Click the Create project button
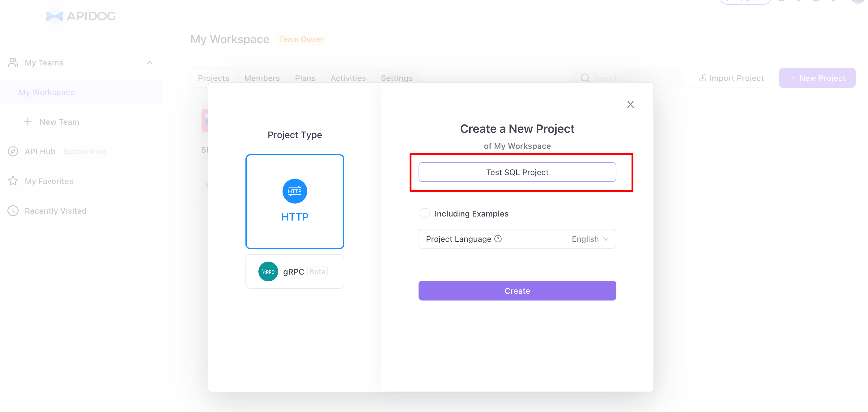868x412 pixels. tap(517, 290)
